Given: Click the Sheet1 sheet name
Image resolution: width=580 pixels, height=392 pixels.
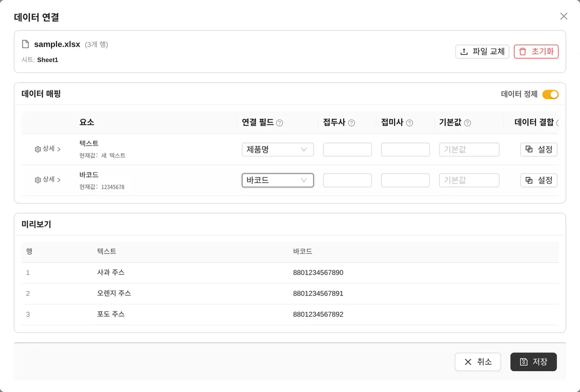Looking at the screenshot, I should (47, 60).
